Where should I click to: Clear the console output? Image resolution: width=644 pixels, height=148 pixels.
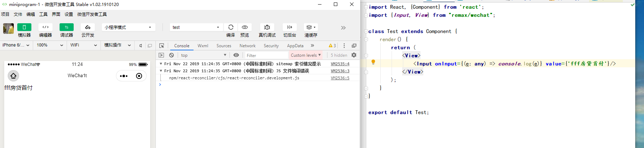pyautogui.click(x=171, y=55)
